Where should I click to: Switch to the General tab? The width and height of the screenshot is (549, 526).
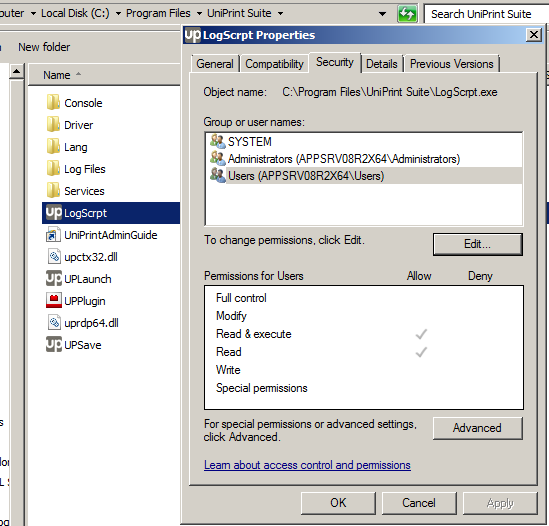215,64
